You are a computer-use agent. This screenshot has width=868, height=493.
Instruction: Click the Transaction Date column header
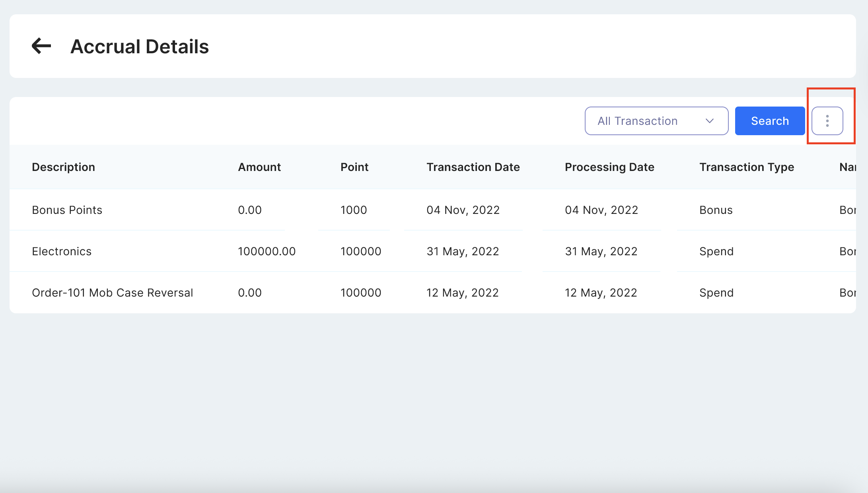tap(473, 167)
